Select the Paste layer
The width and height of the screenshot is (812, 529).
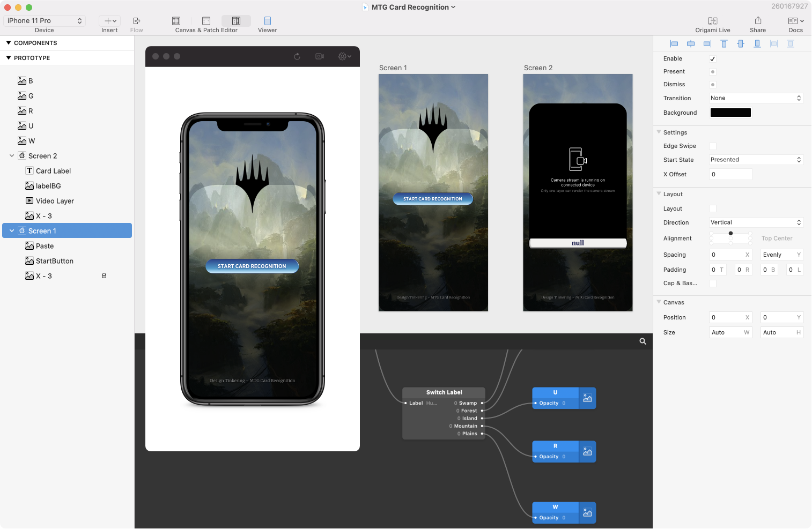click(x=67, y=246)
